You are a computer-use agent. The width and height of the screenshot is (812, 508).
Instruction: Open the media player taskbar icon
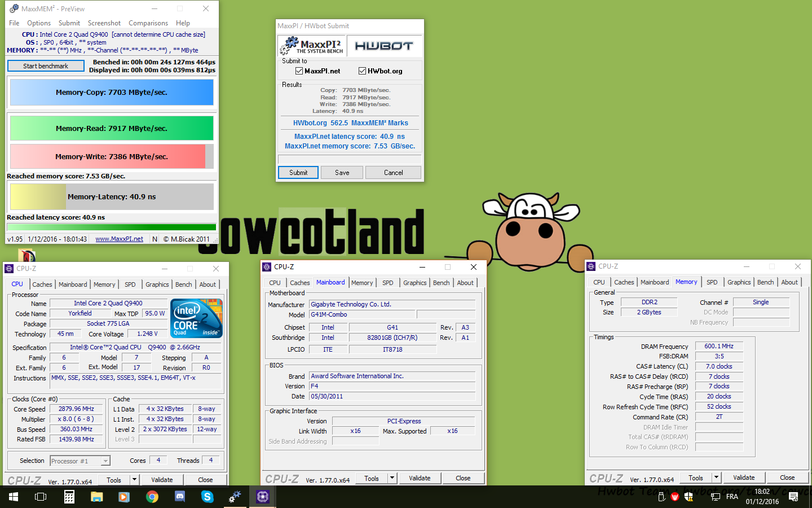[124, 497]
